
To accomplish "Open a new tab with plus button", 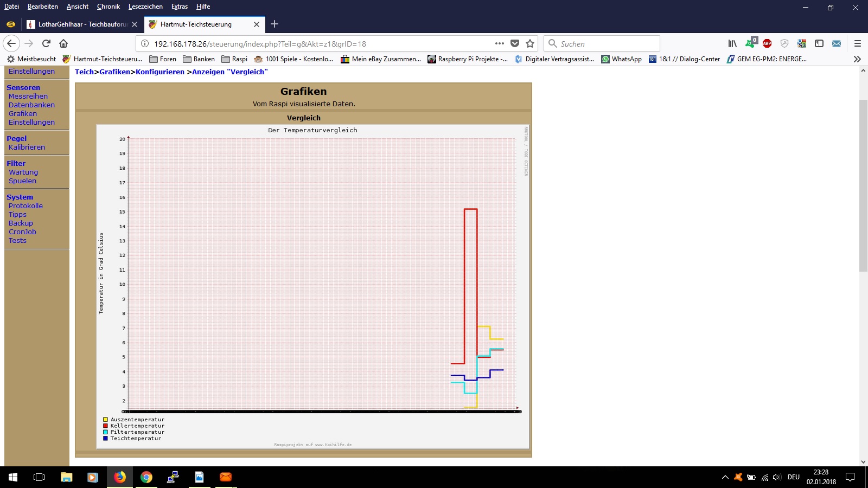I will [x=275, y=24].
